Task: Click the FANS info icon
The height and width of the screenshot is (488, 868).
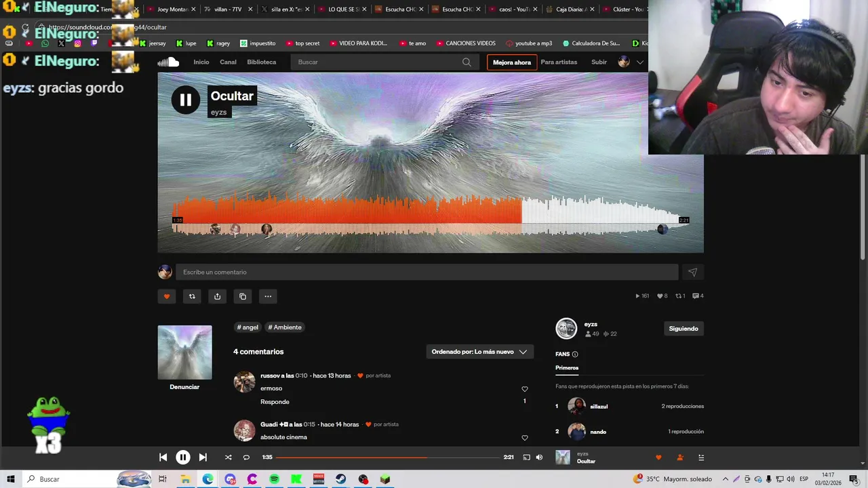Action: (575, 354)
